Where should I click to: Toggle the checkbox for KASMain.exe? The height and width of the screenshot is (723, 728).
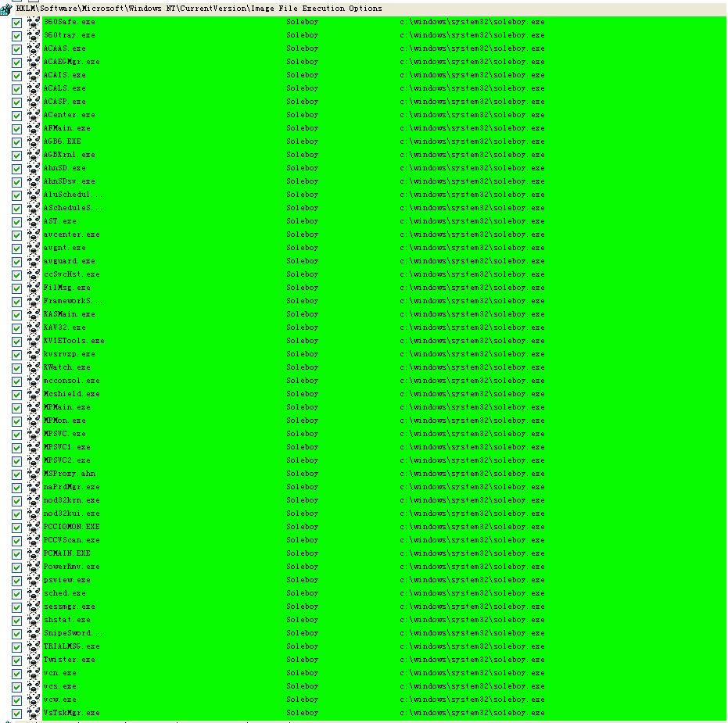16,315
